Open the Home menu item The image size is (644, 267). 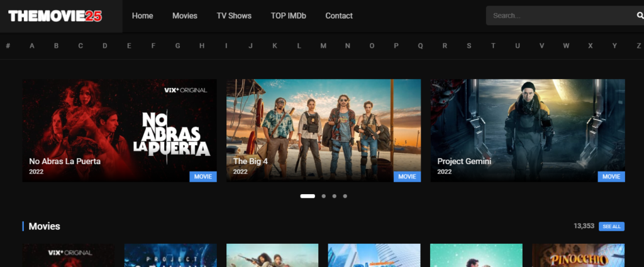pyautogui.click(x=143, y=16)
